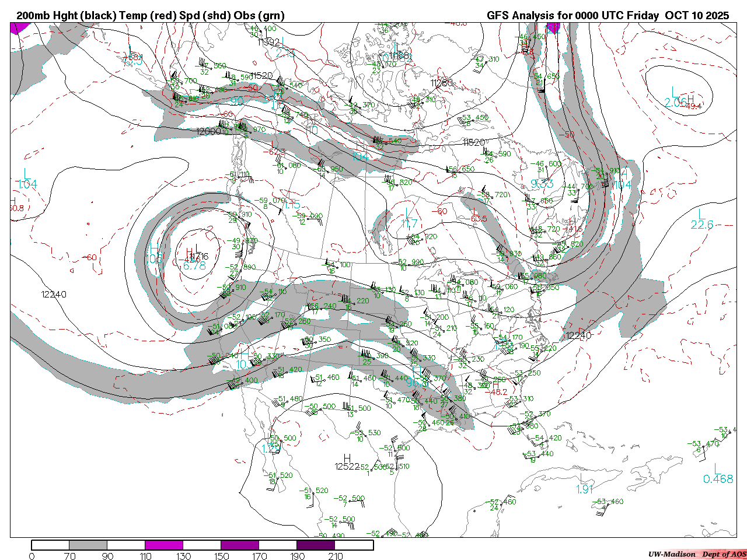Click the "170" label under the speed legend
Viewport: 747px width, 560px height.
point(259,556)
